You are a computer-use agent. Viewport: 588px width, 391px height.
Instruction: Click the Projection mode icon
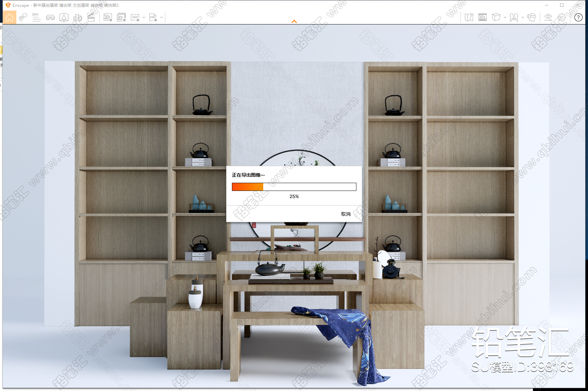(514, 17)
